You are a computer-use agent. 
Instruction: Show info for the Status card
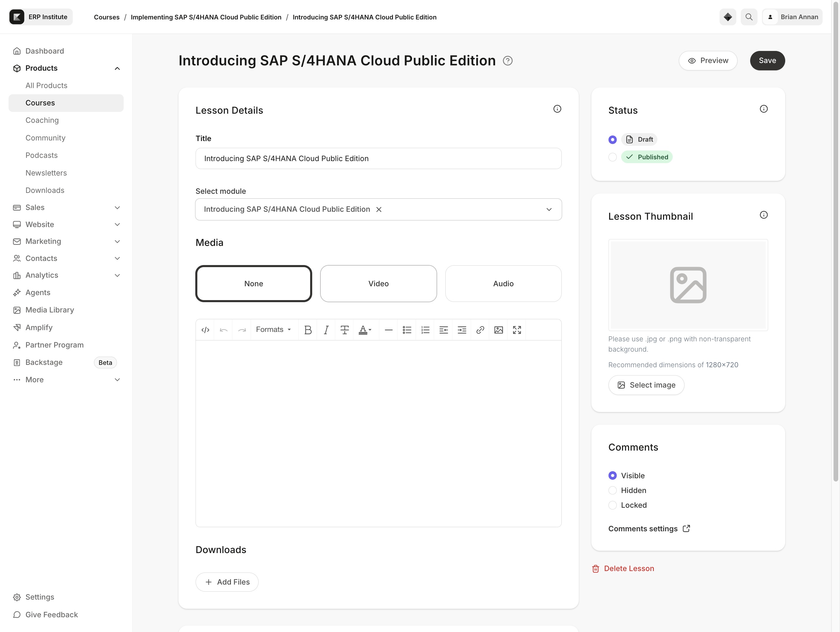point(764,109)
